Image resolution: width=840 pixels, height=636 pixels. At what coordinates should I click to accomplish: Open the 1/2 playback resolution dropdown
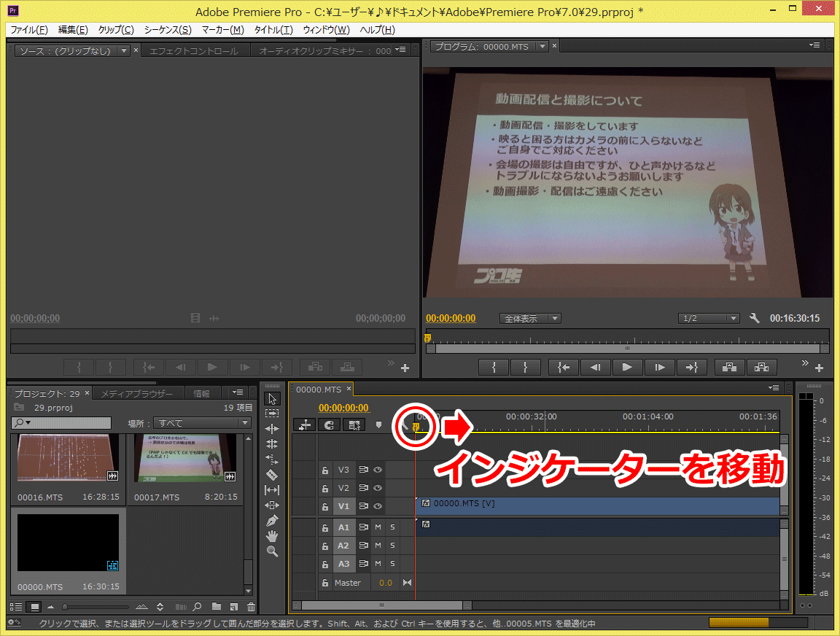point(708,319)
